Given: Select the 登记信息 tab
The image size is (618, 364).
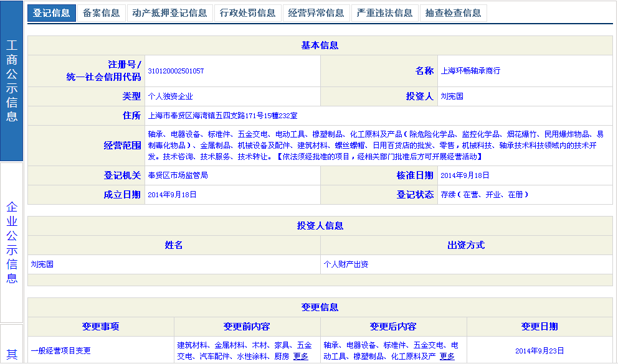Looking at the screenshot, I should pos(52,13).
